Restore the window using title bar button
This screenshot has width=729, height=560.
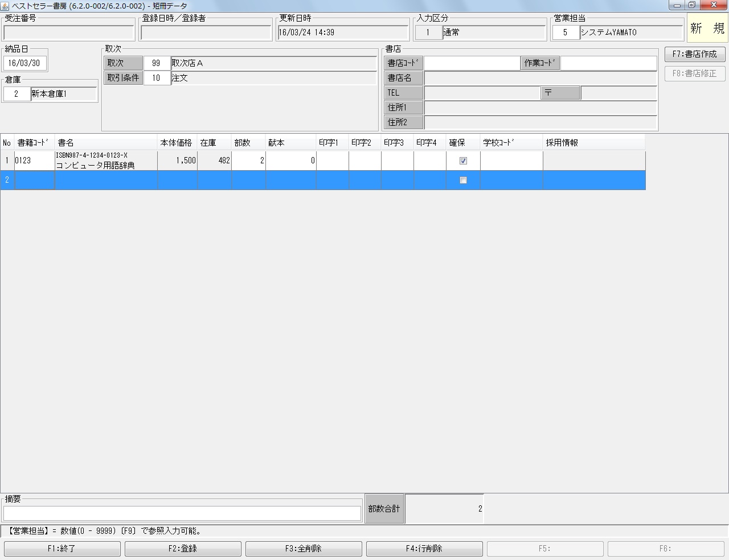click(x=691, y=5)
